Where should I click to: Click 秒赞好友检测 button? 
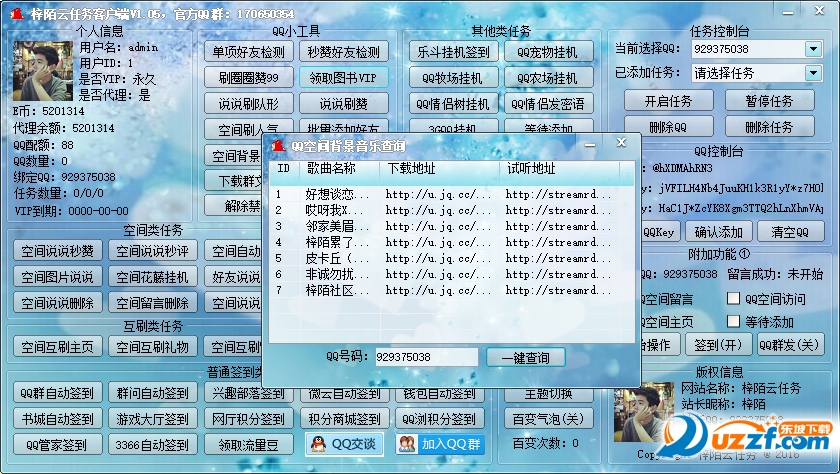pyautogui.click(x=344, y=52)
